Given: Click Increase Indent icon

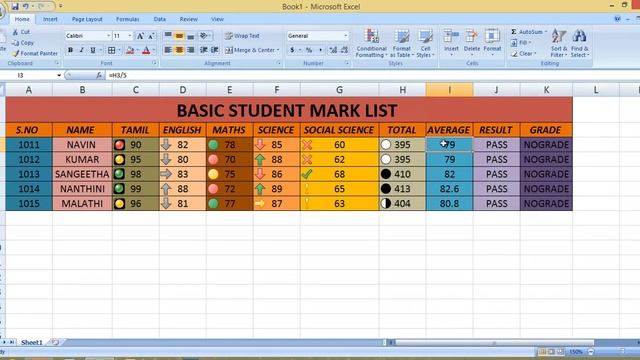Looking at the screenshot, I should pyautogui.click(x=215, y=50).
